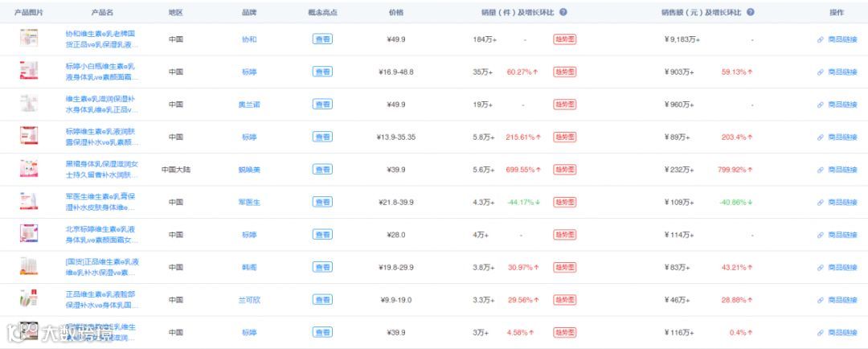
Task: Click 查看 button in ¥13.9-35.35 row
Action: [323, 137]
